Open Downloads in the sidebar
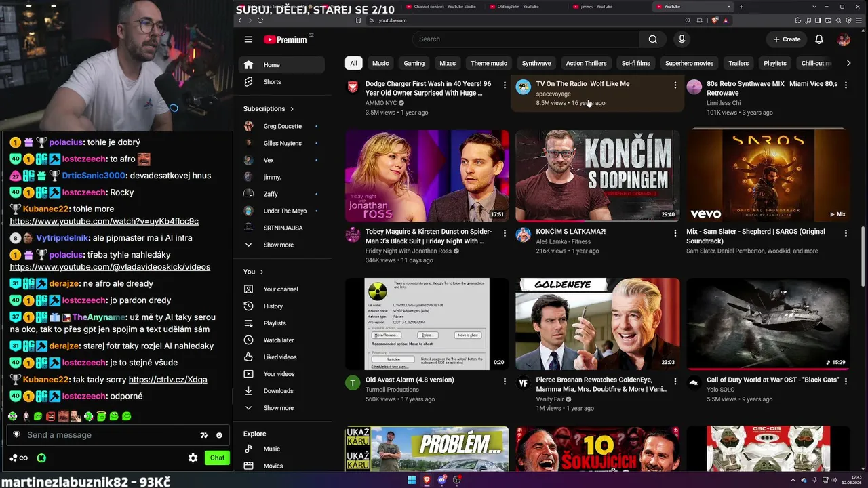 coord(281,391)
